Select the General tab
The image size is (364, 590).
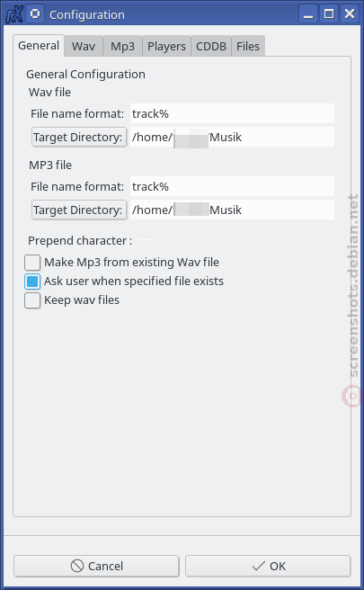pos(39,46)
